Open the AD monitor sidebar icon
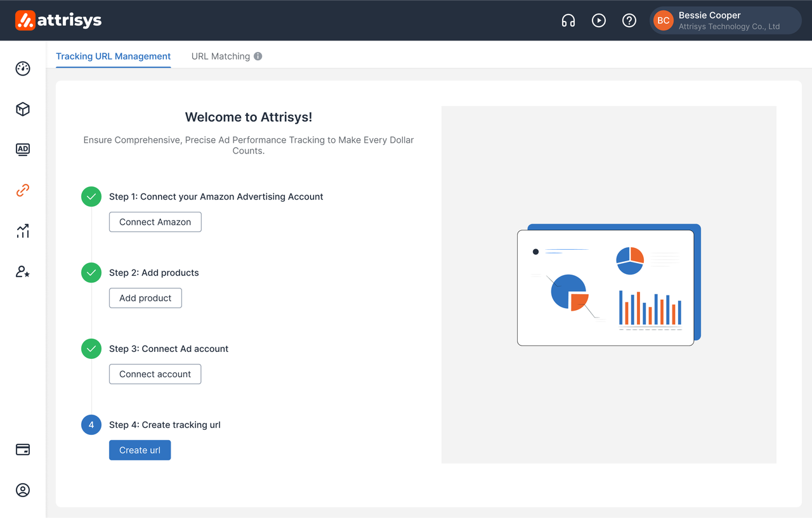Screen dimensions: 812x518 click(23, 150)
